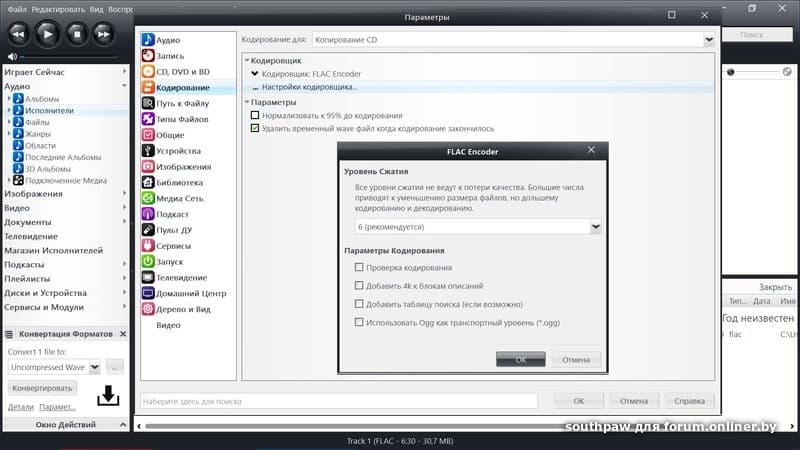Open the Детали link
Image resolution: width=800 pixels, height=450 pixels.
pyautogui.click(x=20, y=407)
